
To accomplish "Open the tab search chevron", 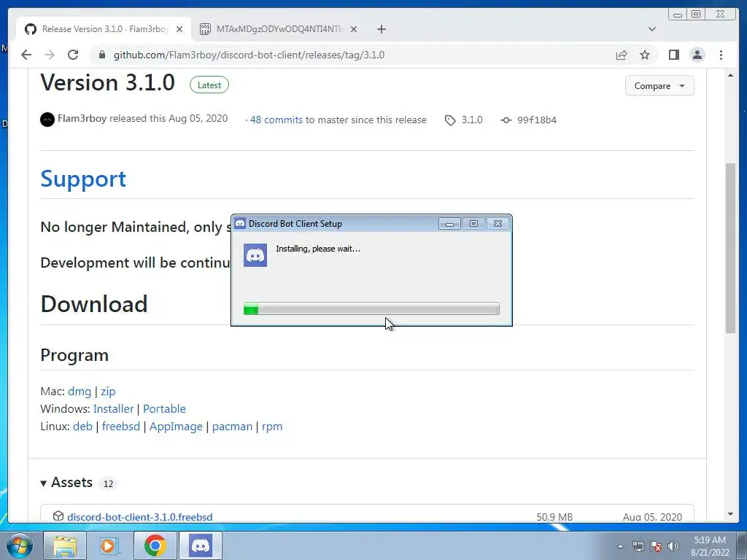I will pos(651,29).
